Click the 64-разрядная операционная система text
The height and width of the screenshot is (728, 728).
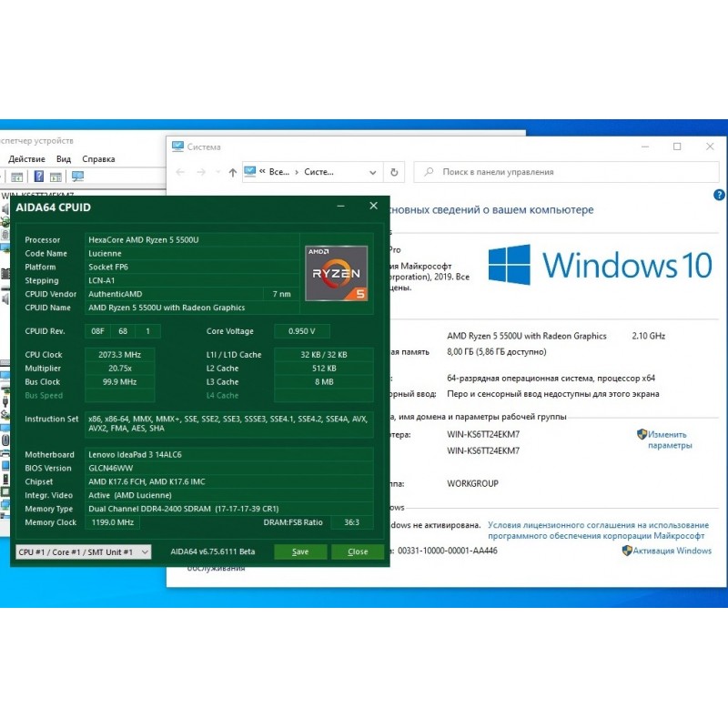[x=551, y=378]
